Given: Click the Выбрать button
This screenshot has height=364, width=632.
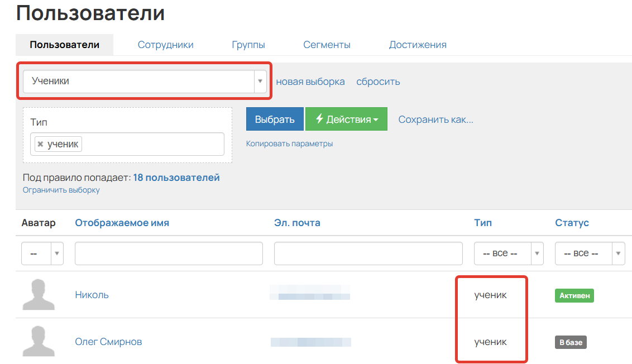Looking at the screenshot, I should [275, 118].
